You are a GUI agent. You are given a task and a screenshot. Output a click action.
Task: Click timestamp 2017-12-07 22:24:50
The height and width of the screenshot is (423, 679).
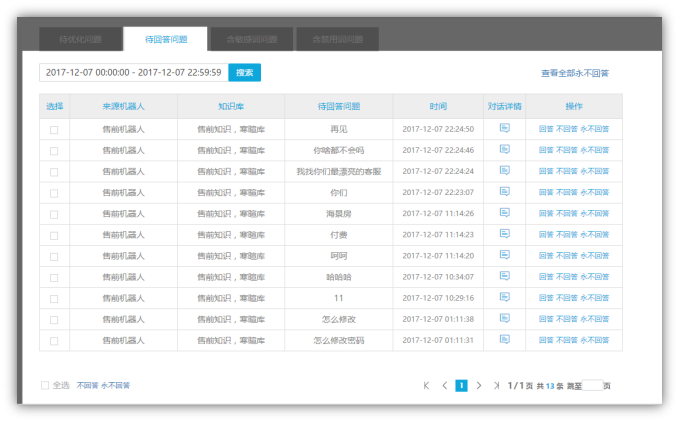click(x=438, y=129)
